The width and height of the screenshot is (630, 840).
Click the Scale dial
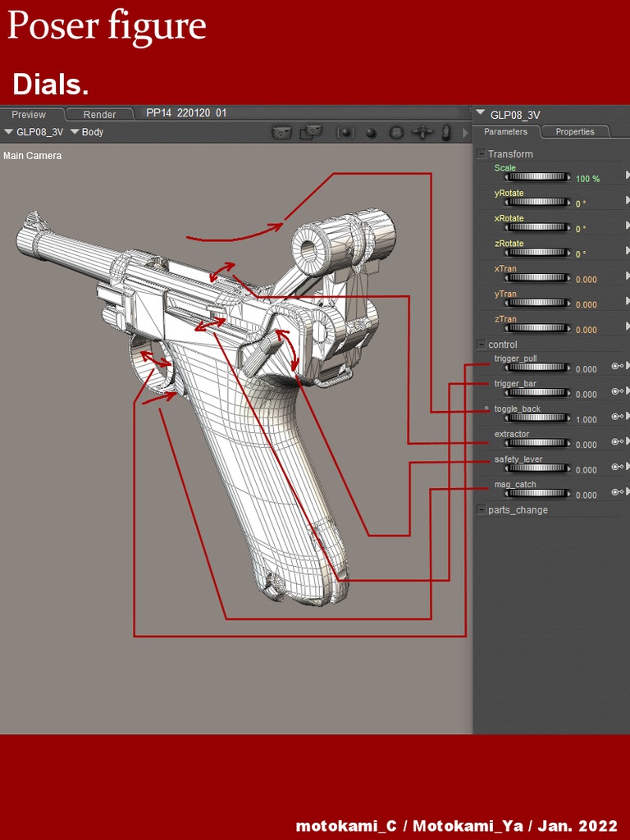tap(537, 177)
